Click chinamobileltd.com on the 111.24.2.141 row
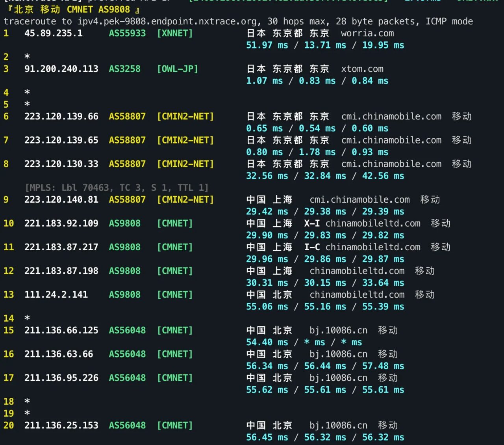 click(x=357, y=295)
